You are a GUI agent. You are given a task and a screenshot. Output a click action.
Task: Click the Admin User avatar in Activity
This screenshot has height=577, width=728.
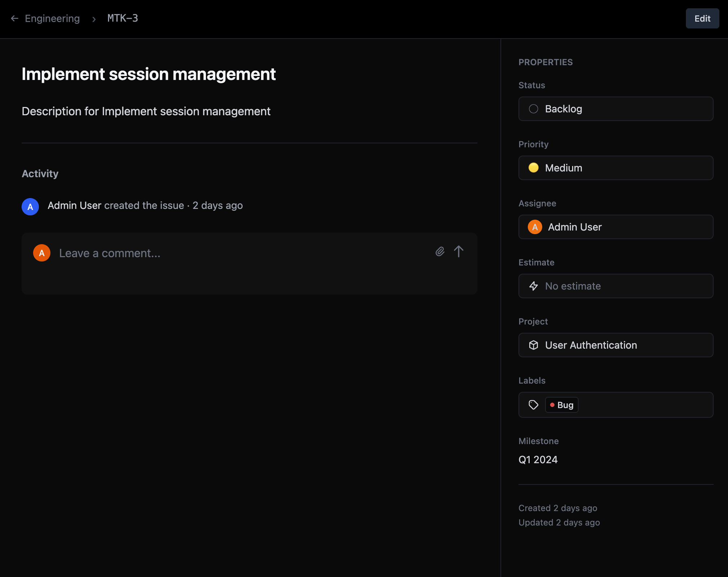pos(30,206)
